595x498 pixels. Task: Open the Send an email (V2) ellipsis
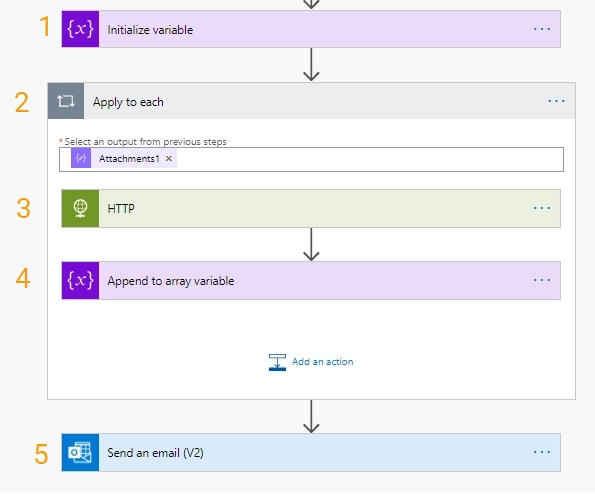pos(541,452)
